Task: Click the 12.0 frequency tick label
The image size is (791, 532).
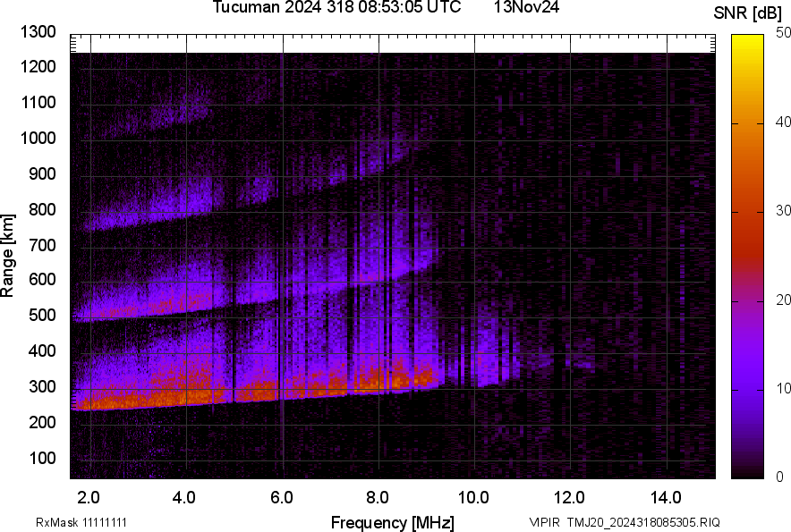Action: [569, 497]
